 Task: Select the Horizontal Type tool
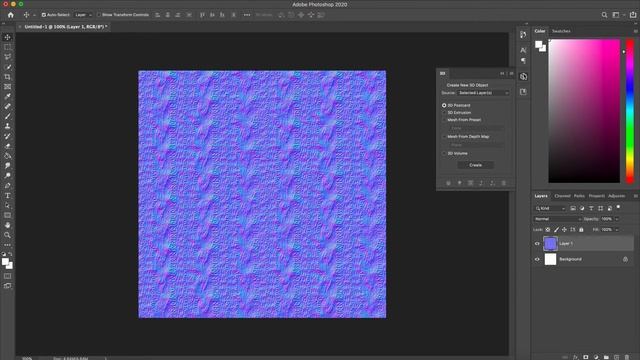point(7,196)
